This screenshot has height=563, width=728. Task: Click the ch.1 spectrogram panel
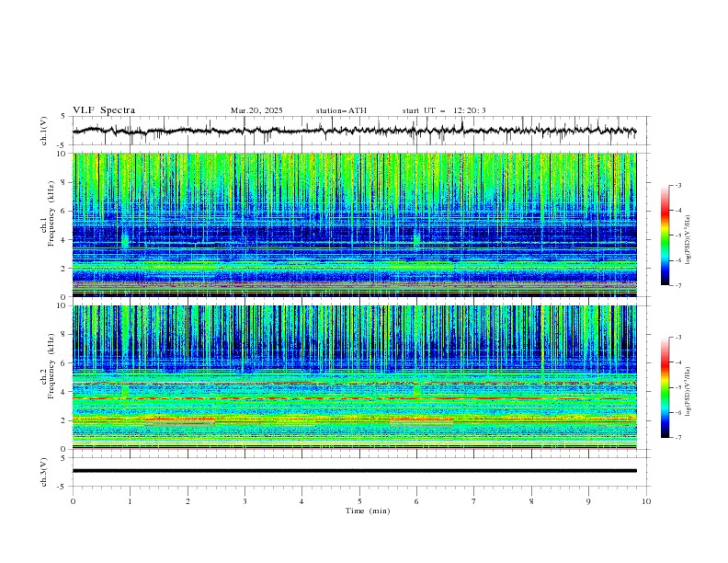click(x=355, y=224)
